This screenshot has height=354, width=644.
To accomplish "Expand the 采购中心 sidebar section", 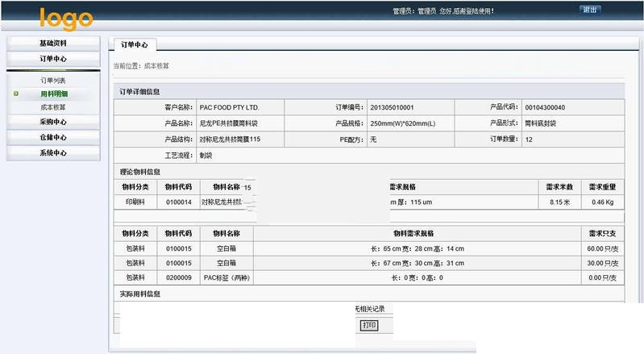I will click(x=53, y=122).
